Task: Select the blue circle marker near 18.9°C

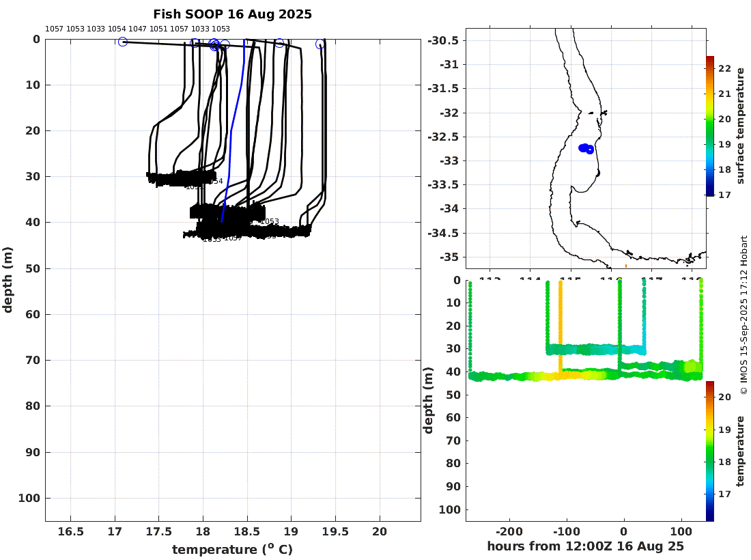Action: pyautogui.click(x=280, y=43)
